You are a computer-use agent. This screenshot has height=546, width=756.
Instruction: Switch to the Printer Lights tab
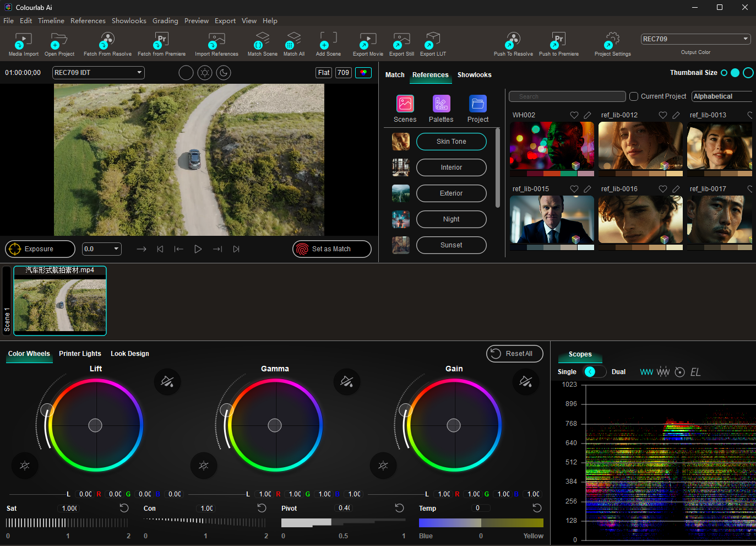coord(80,354)
